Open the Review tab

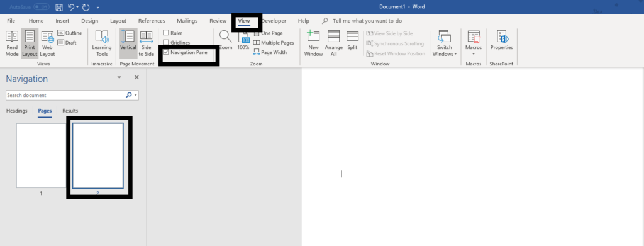click(x=218, y=21)
